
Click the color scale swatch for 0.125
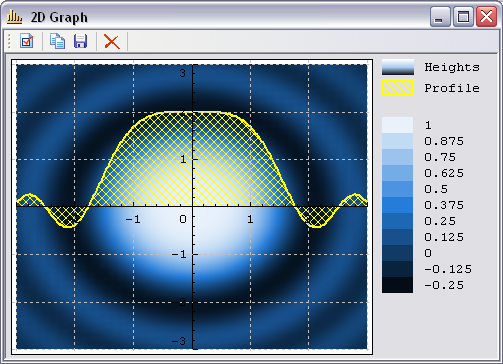tap(397, 237)
